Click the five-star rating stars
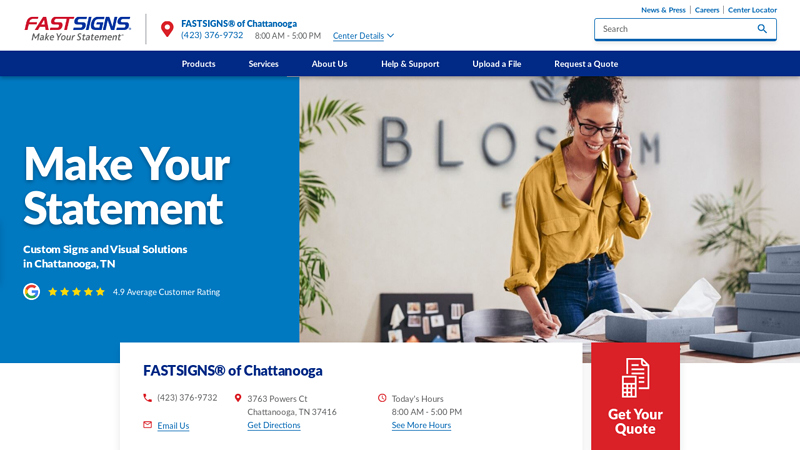Viewport: 800px width, 450px height. click(x=76, y=292)
